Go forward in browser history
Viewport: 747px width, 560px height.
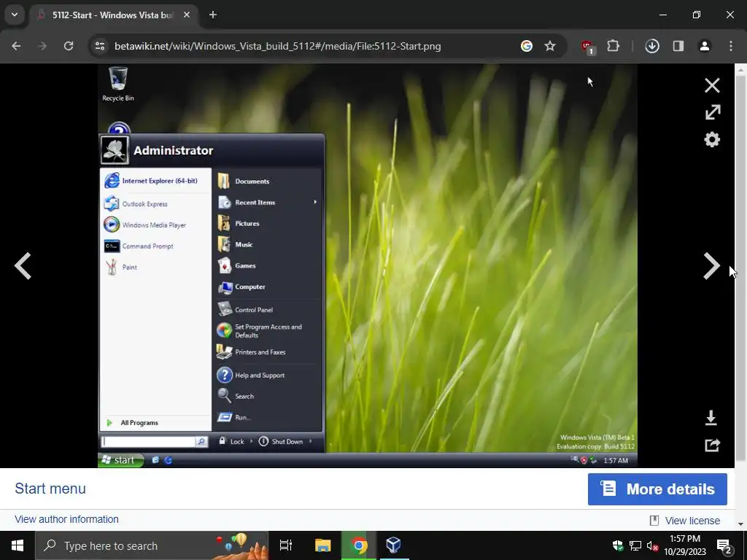click(x=42, y=46)
